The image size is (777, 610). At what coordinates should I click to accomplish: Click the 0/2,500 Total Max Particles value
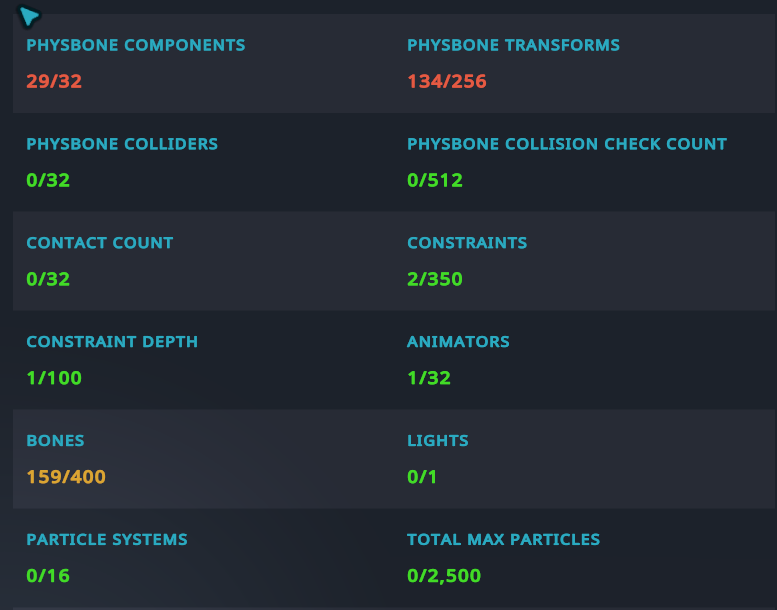[444, 576]
